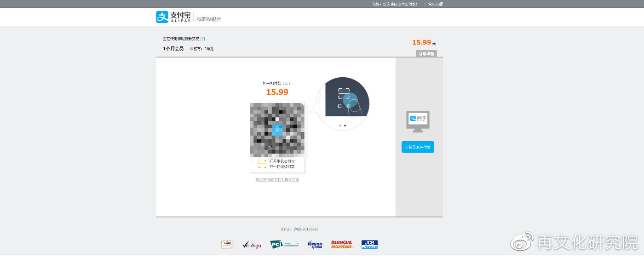This screenshot has width=644, height=258.
Task: Open the 常见问题 FAQ link
Action: 435,4
